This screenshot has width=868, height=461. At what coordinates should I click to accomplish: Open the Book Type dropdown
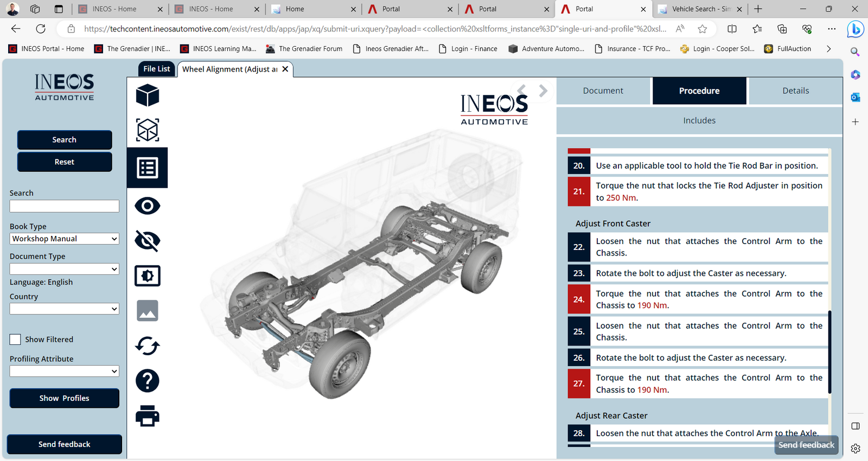(65, 239)
